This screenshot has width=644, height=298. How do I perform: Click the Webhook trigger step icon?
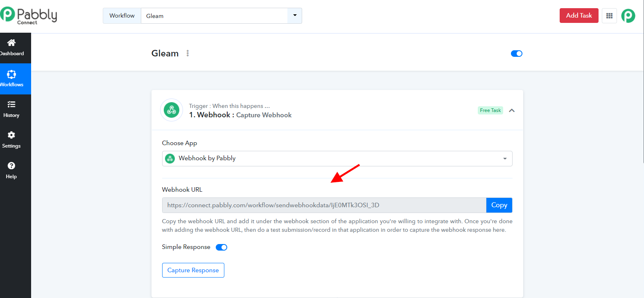[x=172, y=110]
